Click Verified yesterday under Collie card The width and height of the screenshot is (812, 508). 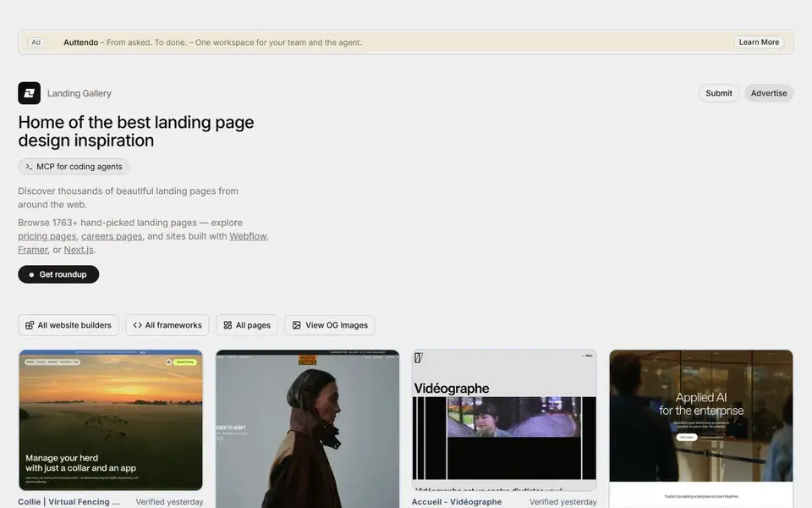click(x=169, y=502)
